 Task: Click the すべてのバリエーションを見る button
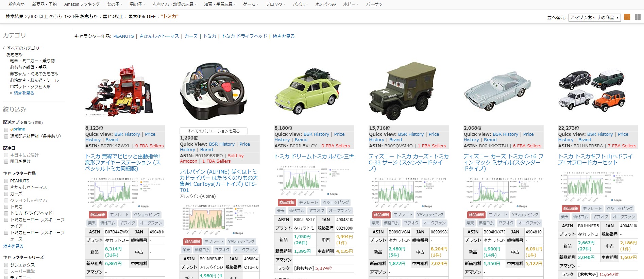tap(213, 131)
